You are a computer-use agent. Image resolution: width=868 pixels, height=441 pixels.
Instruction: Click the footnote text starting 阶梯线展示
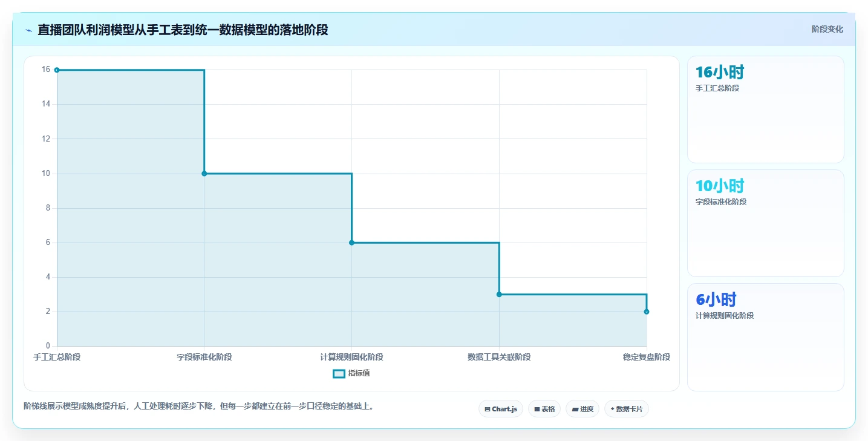(200, 406)
